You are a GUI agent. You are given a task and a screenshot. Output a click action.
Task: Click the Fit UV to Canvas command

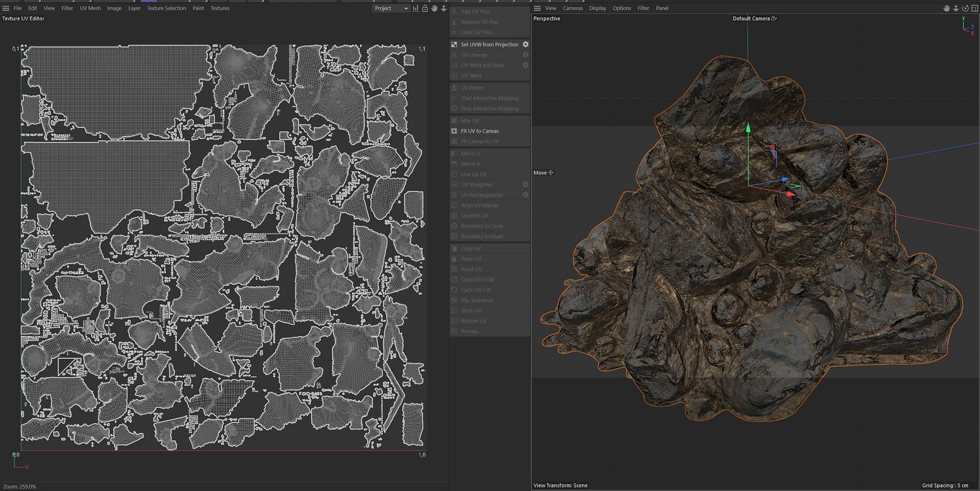coord(490,131)
